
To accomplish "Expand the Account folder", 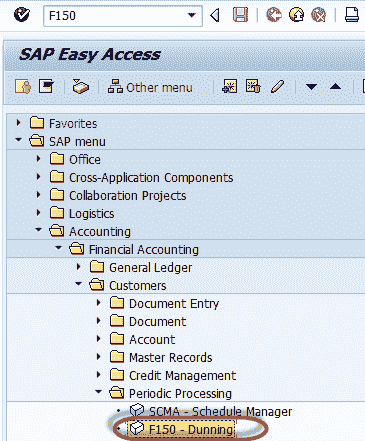I will [x=99, y=339].
